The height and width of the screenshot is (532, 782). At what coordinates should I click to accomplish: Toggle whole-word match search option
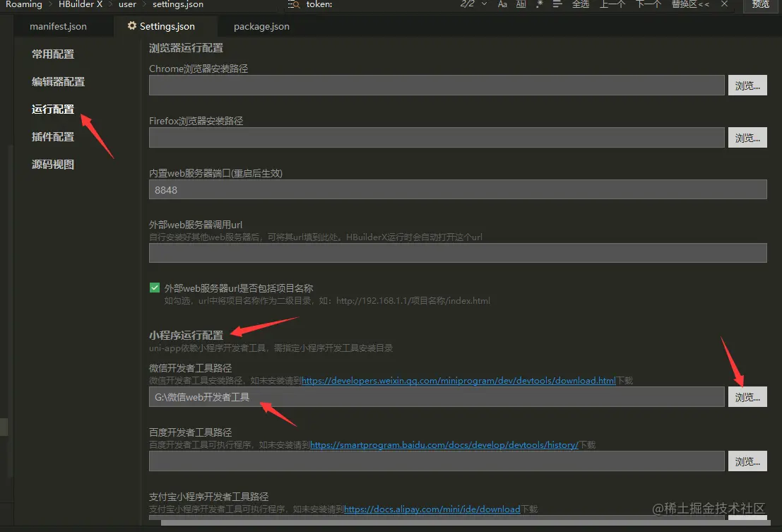[521, 4]
